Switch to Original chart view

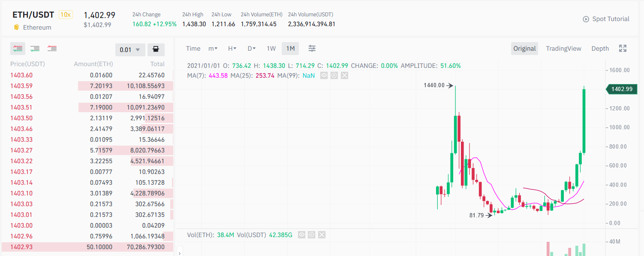pos(525,49)
